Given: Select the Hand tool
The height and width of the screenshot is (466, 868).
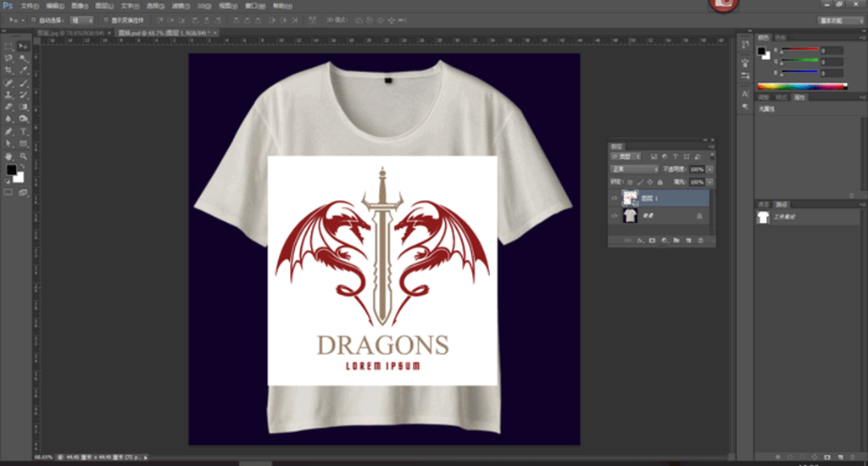Looking at the screenshot, I should (x=8, y=157).
